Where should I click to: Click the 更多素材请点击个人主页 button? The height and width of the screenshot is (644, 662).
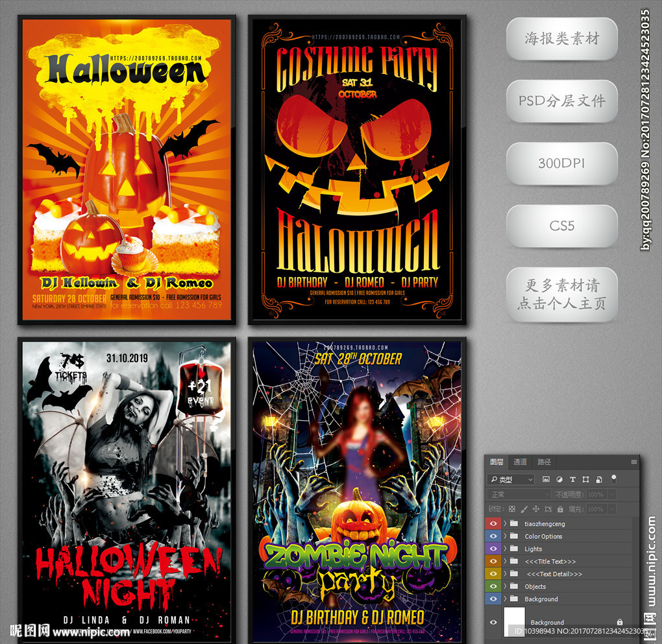click(562, 294)
